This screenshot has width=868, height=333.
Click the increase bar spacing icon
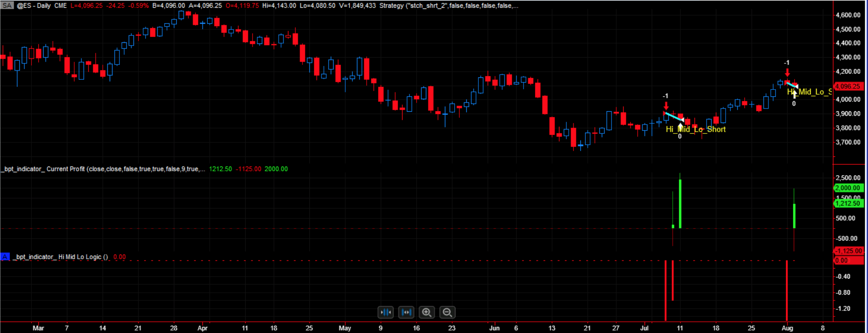click(x=406, y=312)
